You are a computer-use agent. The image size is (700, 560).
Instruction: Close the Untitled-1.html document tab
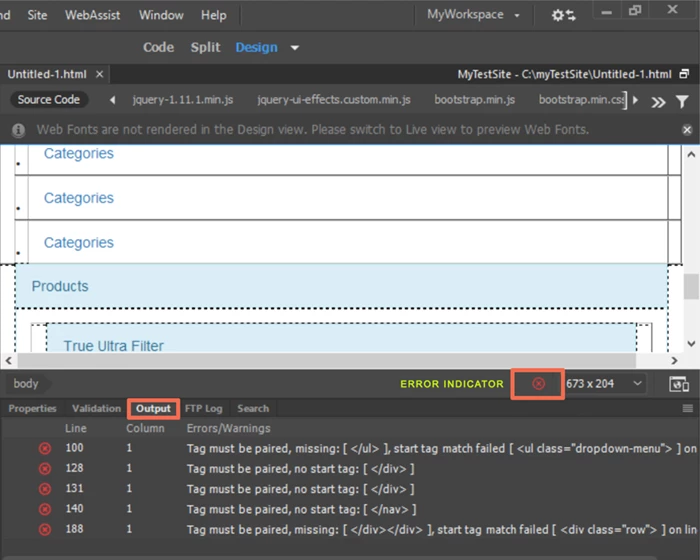pyautogui.click(x=100, y=74)
